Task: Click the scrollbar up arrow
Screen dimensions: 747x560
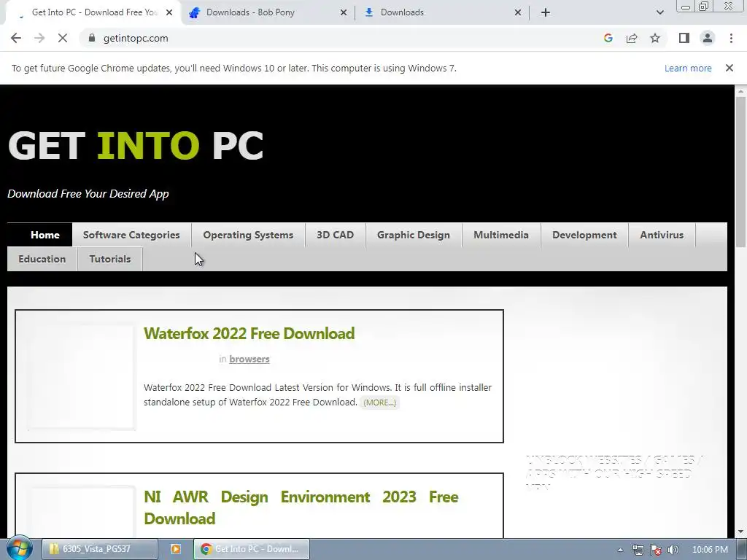Action: point(740,90)
